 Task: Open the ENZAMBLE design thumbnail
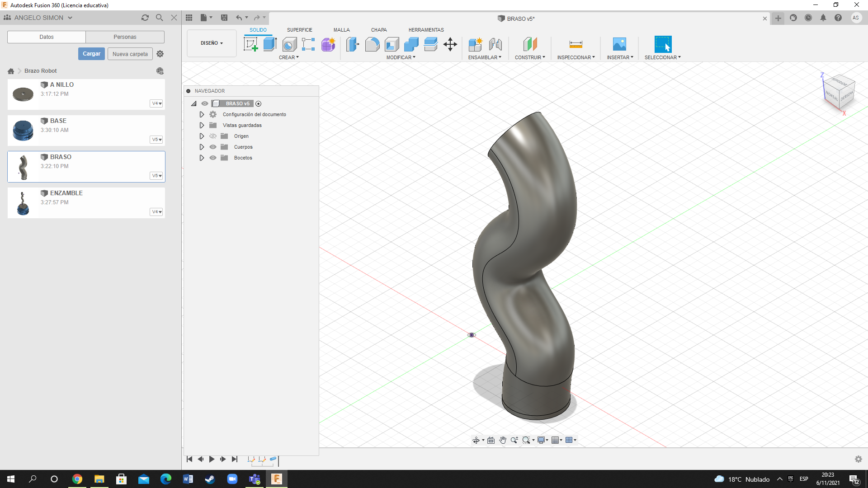[x=23, y=203]
